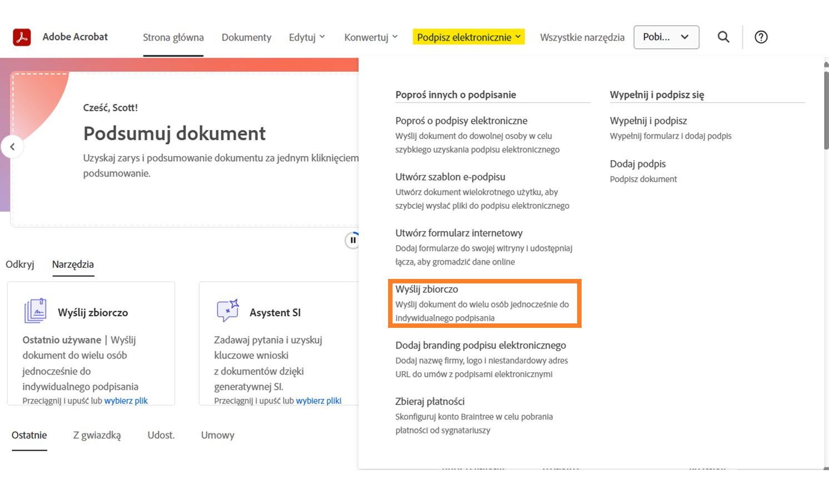Viewport: 829px width, 504px height.
Task: Pause the banner carousel
Action: click(x=353, y=241)
